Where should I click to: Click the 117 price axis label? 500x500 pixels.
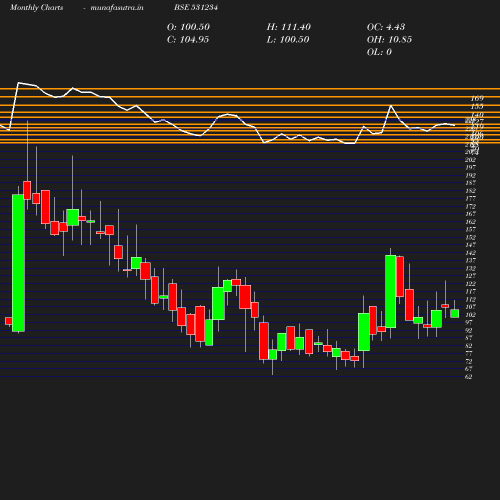(470, 291)
